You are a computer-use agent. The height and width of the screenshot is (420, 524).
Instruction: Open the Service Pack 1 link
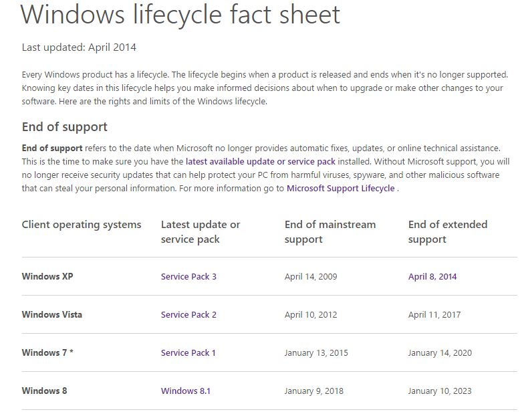tap(188, 353)
